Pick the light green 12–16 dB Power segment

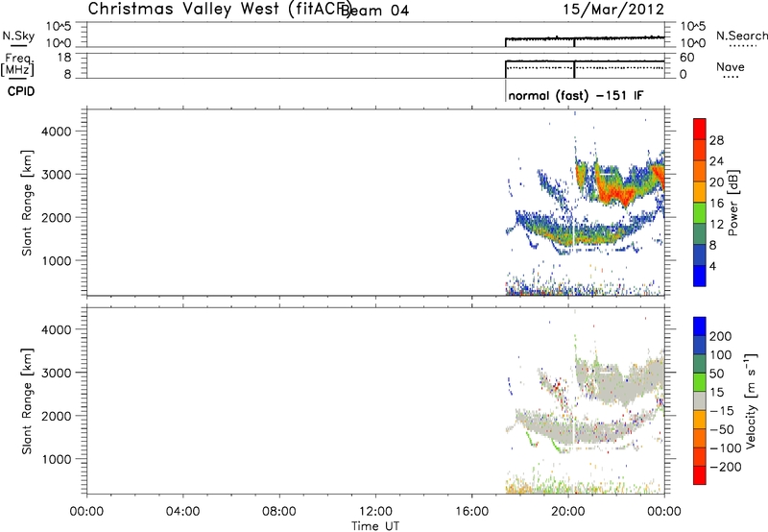(x=700, y=213)
